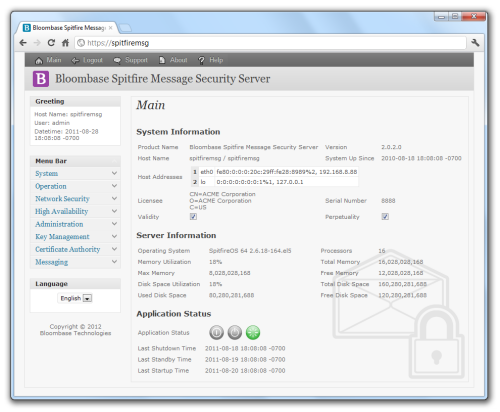Click the Support speech bubble icon
The width and height of the screenshot is (500, 412).
coord(117,60)
